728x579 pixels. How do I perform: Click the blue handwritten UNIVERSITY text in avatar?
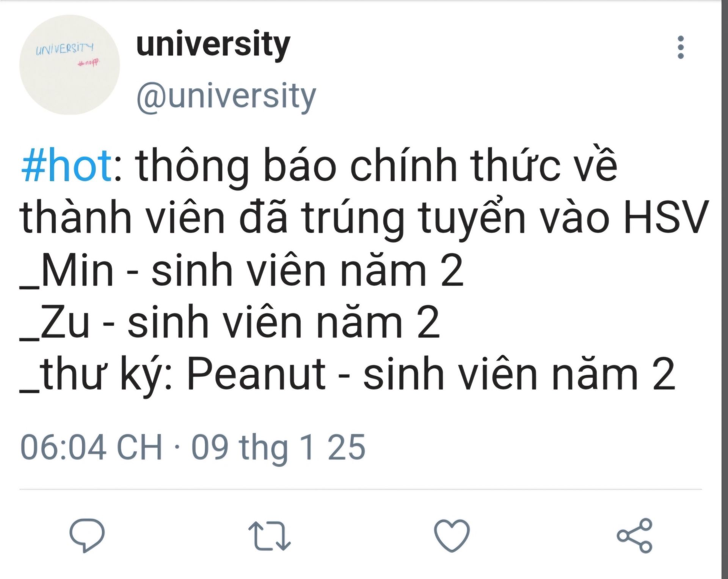point(64,49)
